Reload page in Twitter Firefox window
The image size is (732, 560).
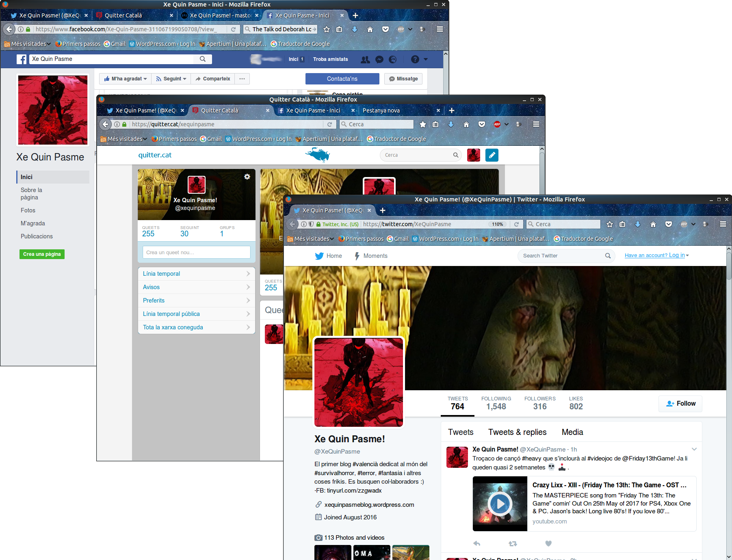click(516, 224)
